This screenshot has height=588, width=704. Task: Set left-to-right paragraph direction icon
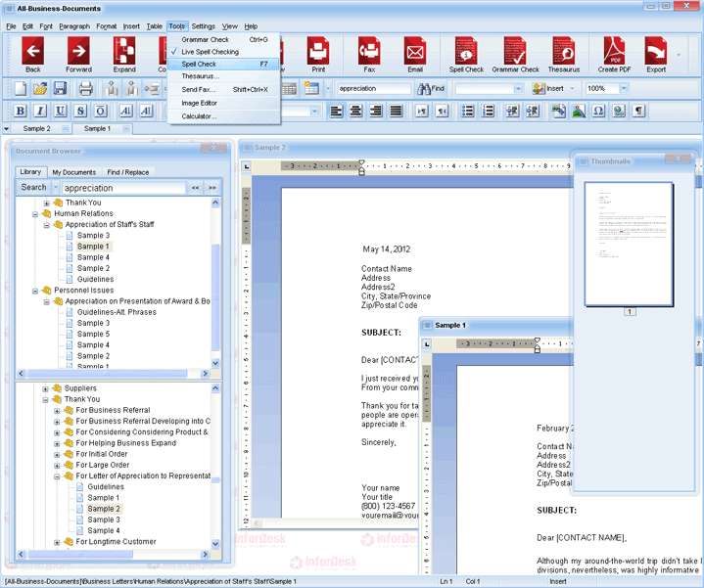(422, 111)
